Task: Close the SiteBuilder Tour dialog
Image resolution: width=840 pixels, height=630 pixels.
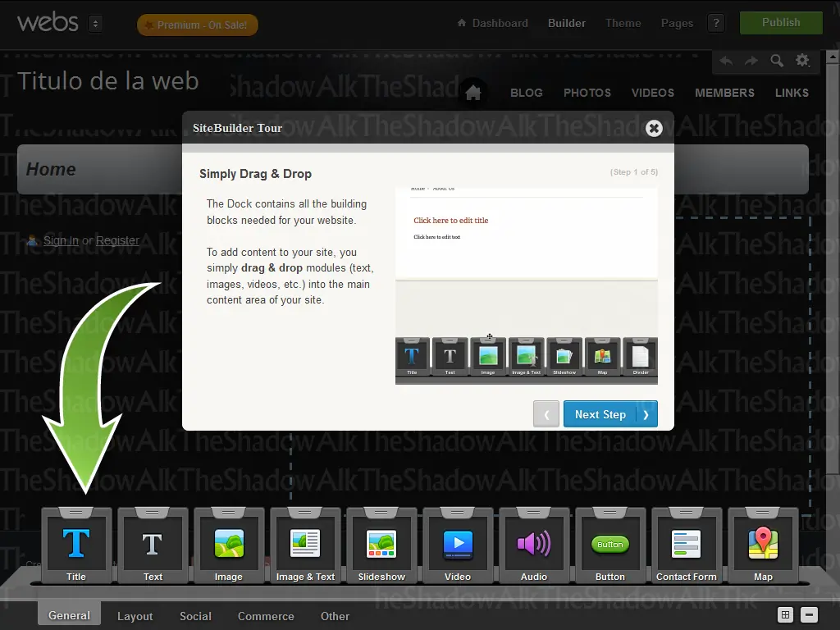Action: [x=654, y=128]
